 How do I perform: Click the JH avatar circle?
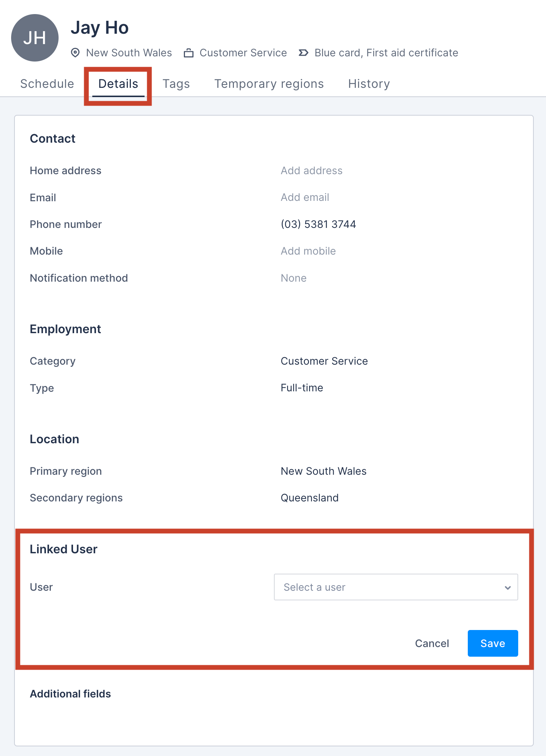34,37
